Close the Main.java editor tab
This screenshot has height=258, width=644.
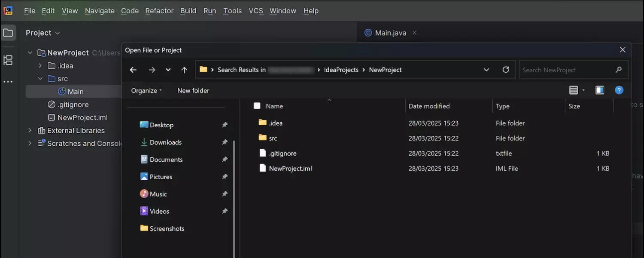point(414,33)
